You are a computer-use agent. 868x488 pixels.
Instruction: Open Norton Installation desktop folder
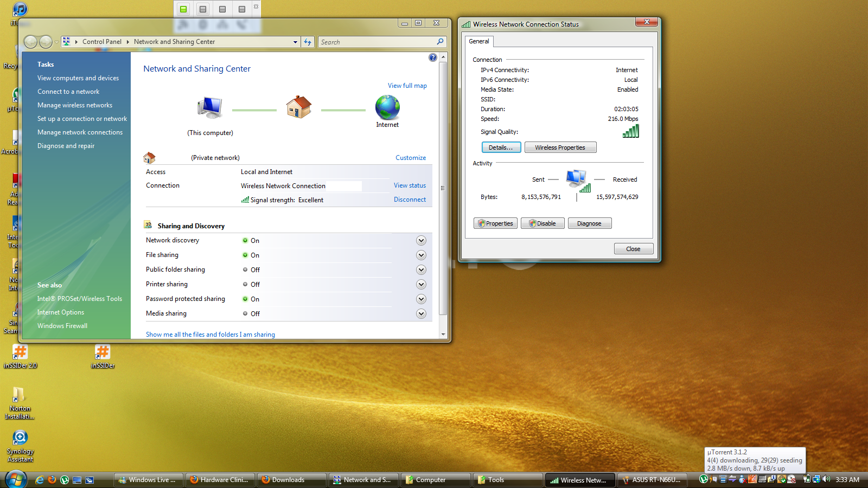pos(20,396)
